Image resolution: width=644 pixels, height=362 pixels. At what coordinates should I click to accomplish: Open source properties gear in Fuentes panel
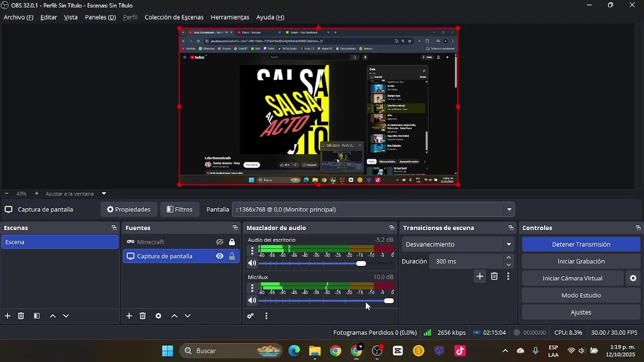click(x=158, y=316)
